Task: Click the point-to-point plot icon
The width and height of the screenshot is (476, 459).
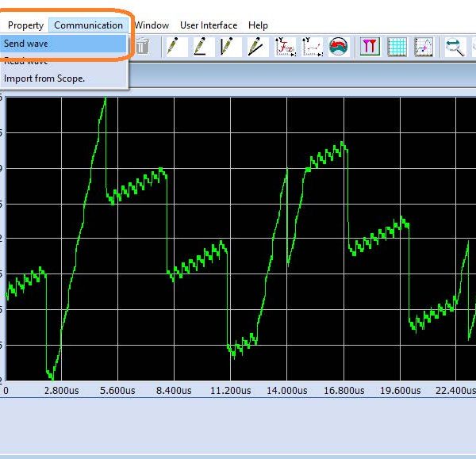Action: tap(312, 47)
